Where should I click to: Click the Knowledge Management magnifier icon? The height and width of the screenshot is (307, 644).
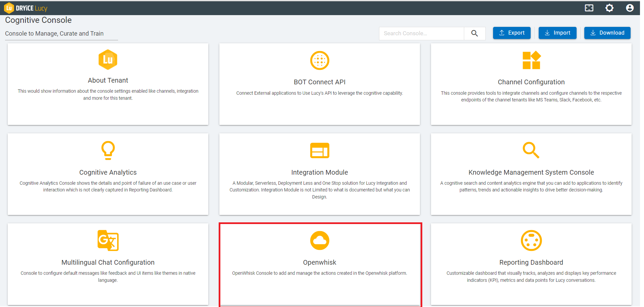point(531,150)
